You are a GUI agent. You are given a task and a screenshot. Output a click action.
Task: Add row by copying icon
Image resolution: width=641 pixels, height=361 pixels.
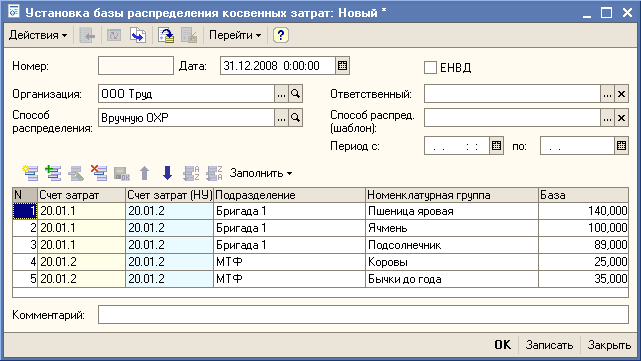tap(53, 173)
